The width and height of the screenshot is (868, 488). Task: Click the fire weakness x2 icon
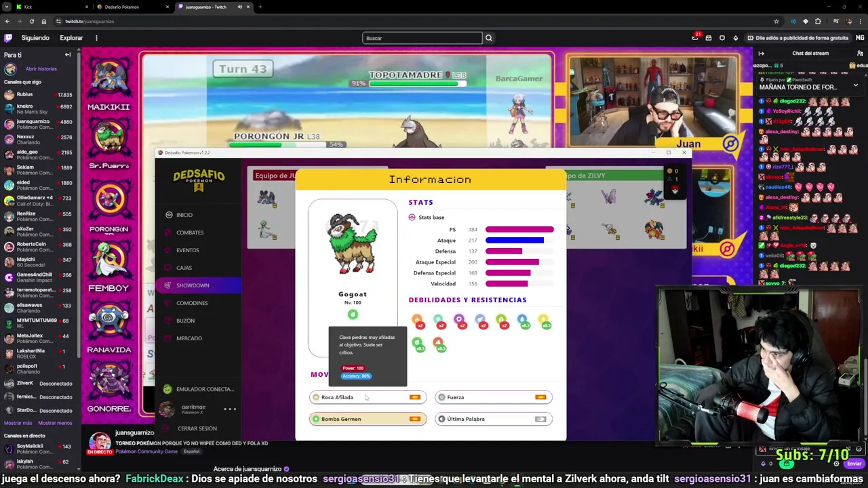[x=417, y=321]
